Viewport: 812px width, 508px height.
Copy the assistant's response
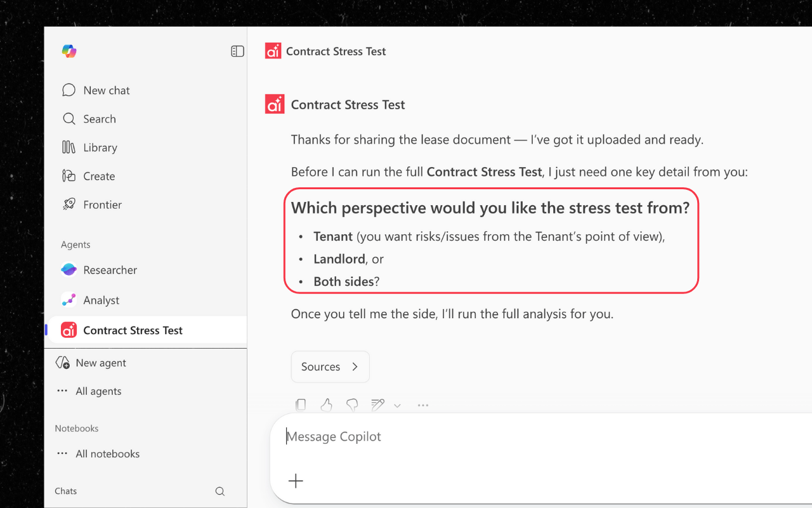coord(300,404)
